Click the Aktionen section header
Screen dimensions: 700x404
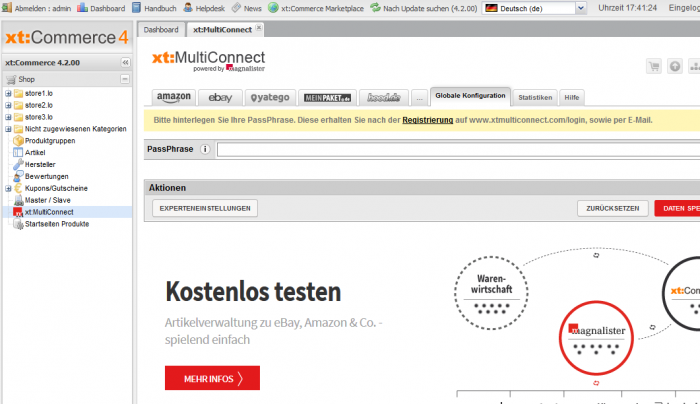click(422, 188)
